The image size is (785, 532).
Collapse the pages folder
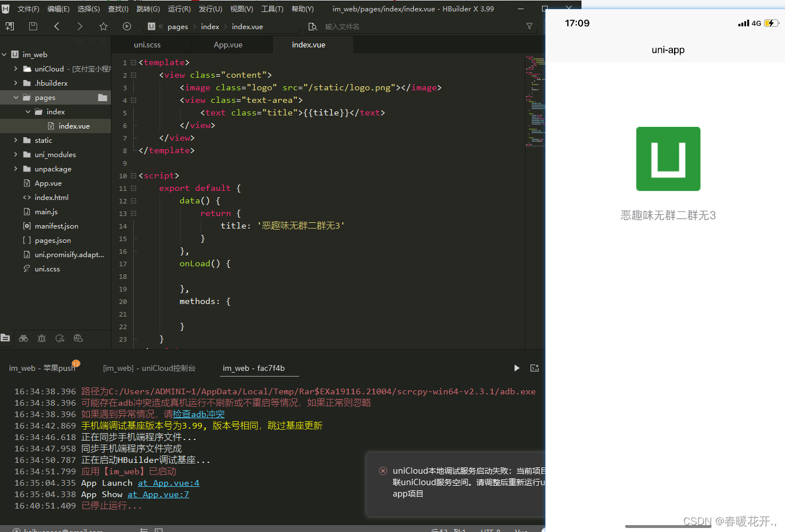[x=15, y=98]
